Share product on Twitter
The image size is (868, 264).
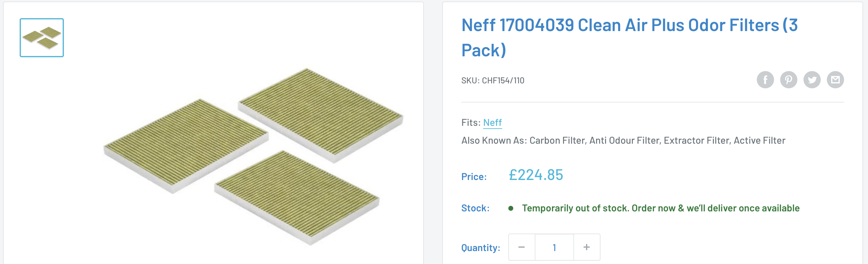point(812,80)
